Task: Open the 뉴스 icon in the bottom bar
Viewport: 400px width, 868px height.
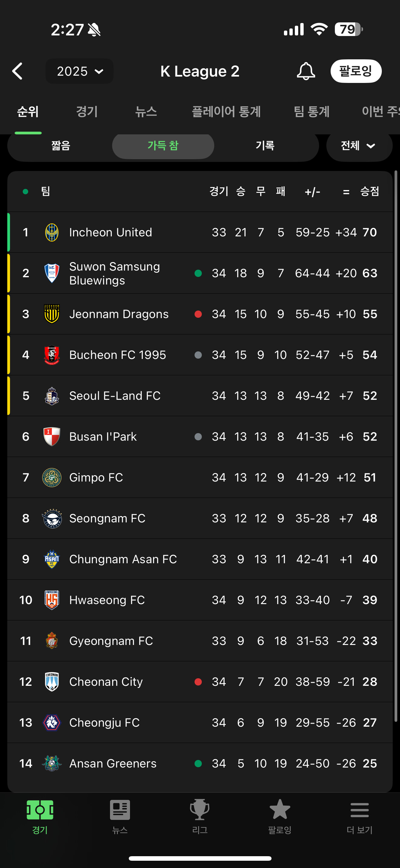Action: 120,810
